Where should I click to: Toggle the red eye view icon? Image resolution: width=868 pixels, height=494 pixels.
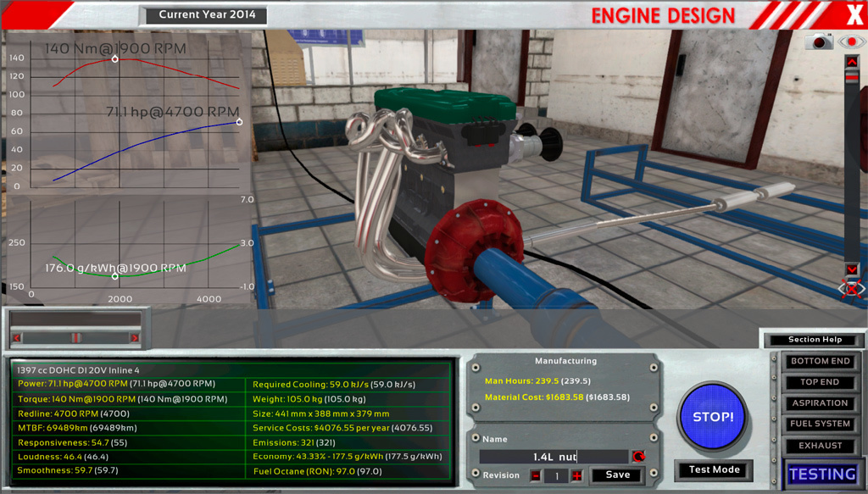[849, 42]
